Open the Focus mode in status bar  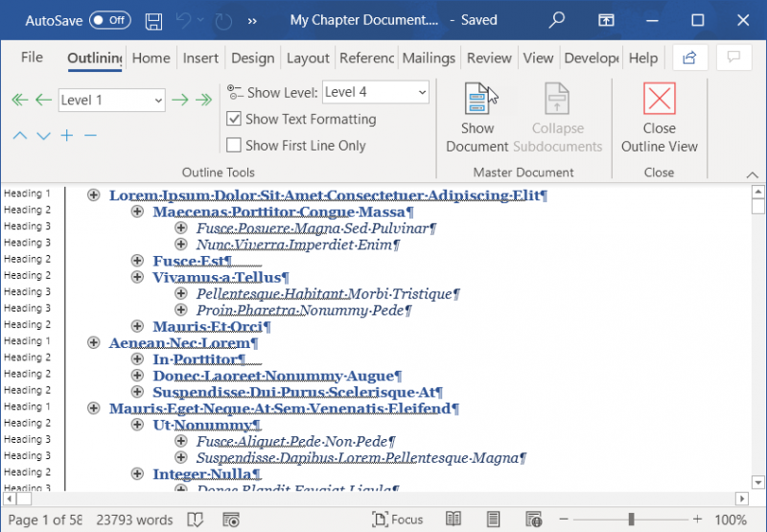click(x=397, y=520)
